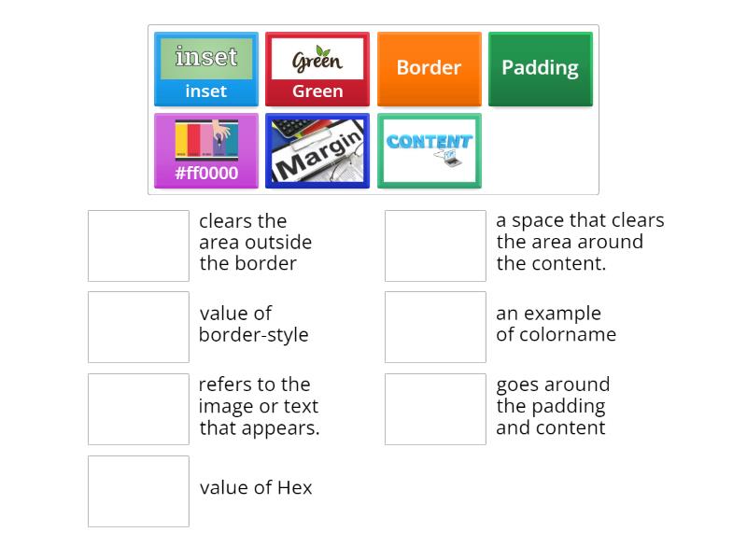Click the box next to 'an example of colorname'
Viewport: 747px width, 560px height.
tap(434, 327)
